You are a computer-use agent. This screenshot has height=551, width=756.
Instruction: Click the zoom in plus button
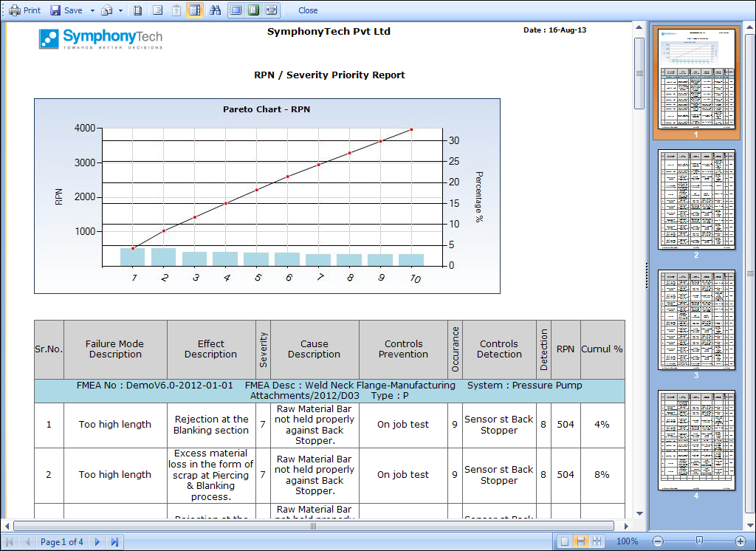click(740, 541)
